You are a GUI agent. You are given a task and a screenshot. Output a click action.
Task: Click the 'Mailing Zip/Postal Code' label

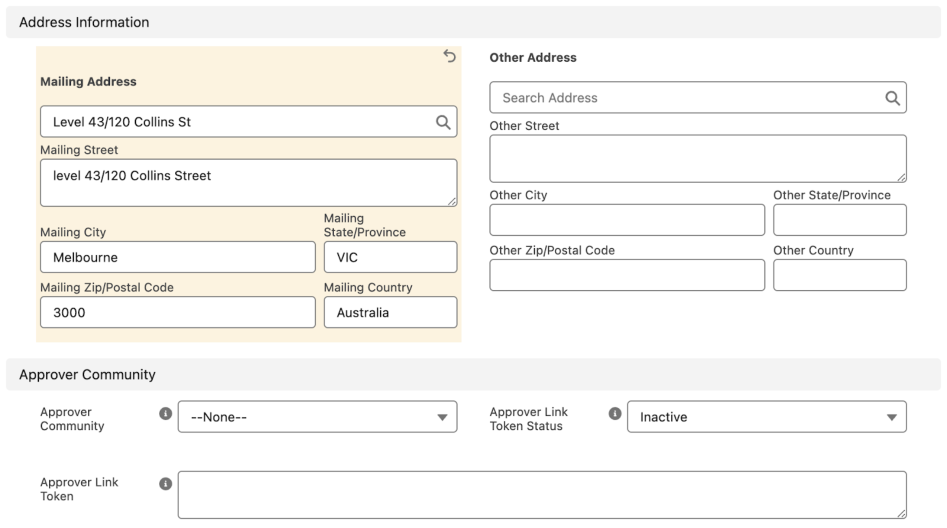[107, 288]
